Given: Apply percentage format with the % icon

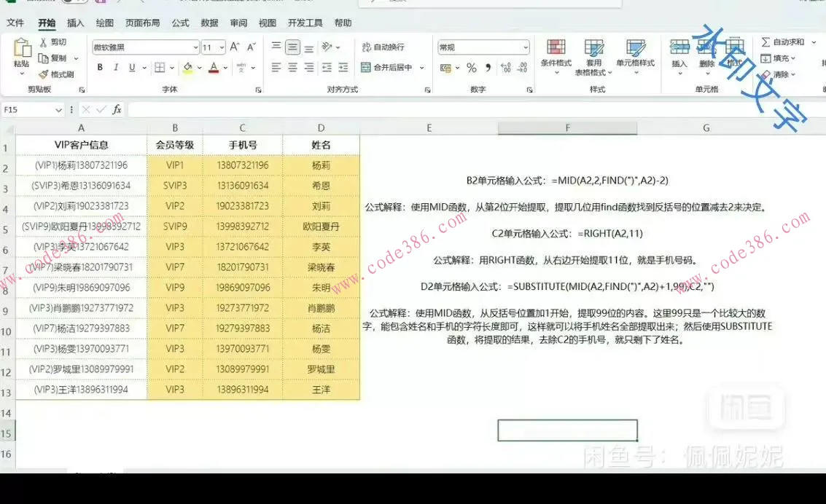Looking at the screenshot, I should pos(472,67).
